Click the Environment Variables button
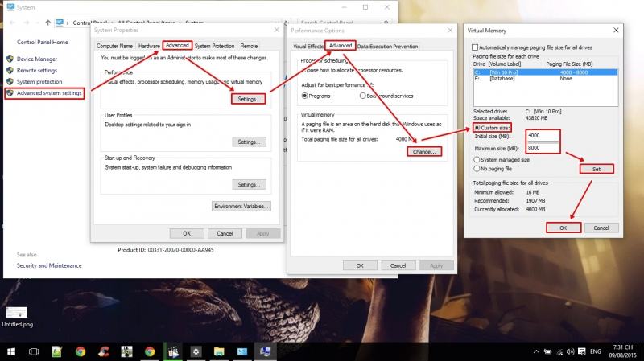644x361 pixels. 242,206
